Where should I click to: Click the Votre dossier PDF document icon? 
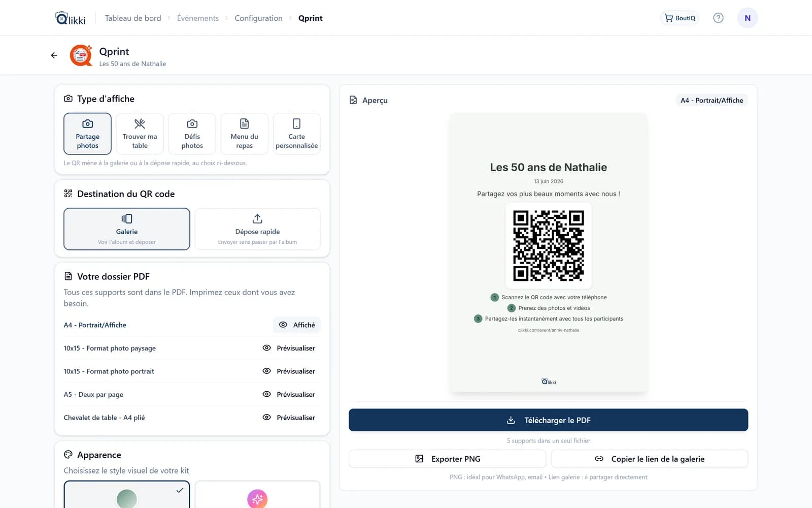68,276
